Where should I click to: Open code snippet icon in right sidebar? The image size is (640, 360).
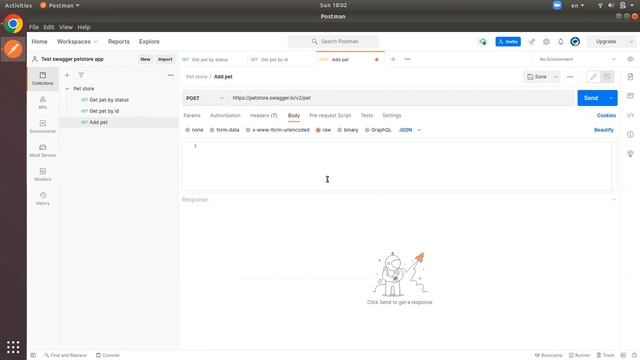[x=630, y=115]
